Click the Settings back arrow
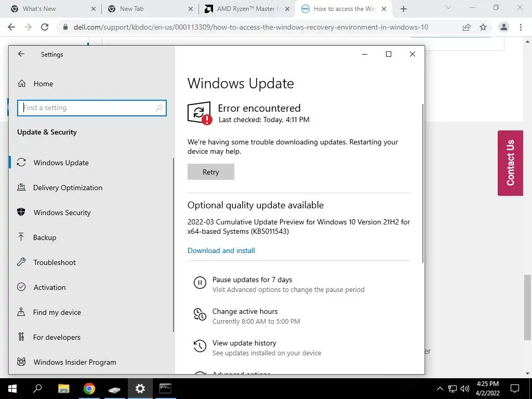 (21, 54)
